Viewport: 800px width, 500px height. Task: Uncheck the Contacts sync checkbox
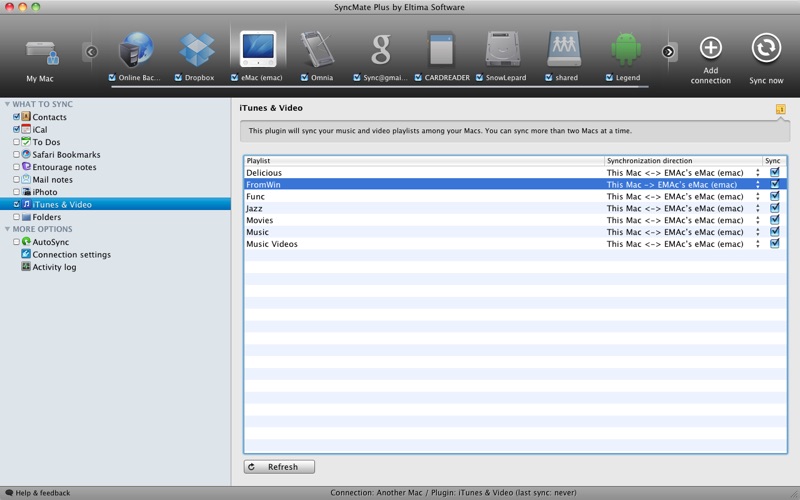tap(16, 117)
